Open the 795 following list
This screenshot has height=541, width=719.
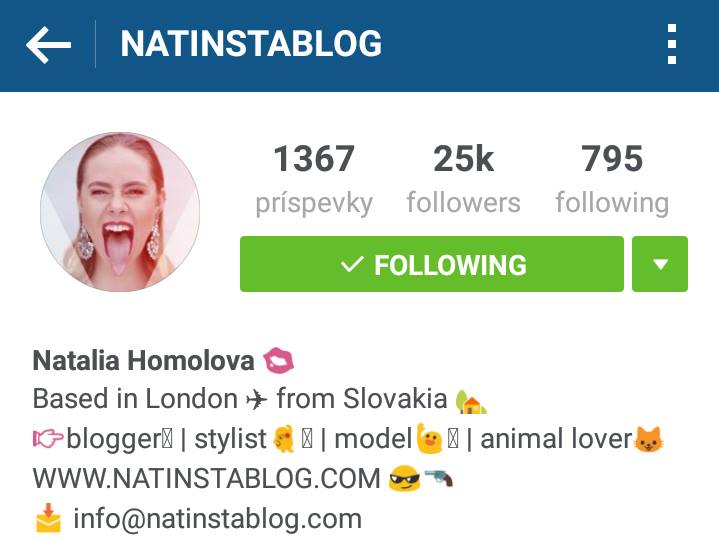click(612, 179)
